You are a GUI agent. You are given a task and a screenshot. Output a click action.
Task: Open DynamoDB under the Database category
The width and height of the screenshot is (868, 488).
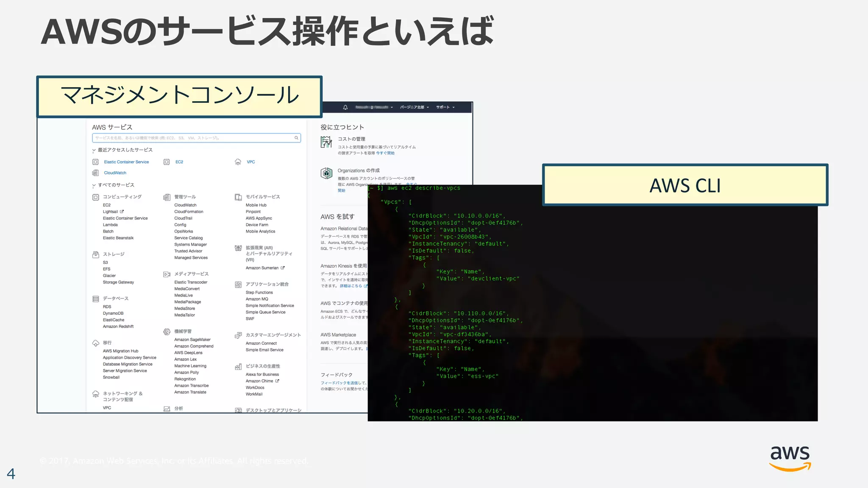(x=113, y=313)
